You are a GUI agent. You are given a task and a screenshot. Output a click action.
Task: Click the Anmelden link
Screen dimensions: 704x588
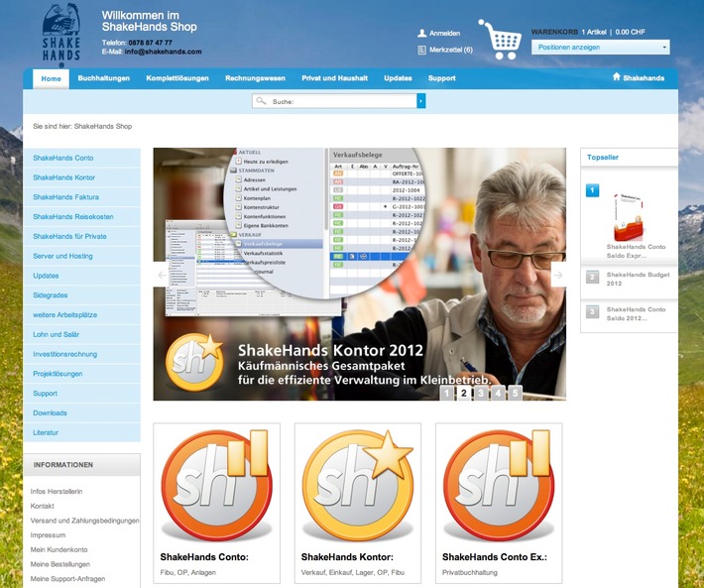click(x=444, y=33)
